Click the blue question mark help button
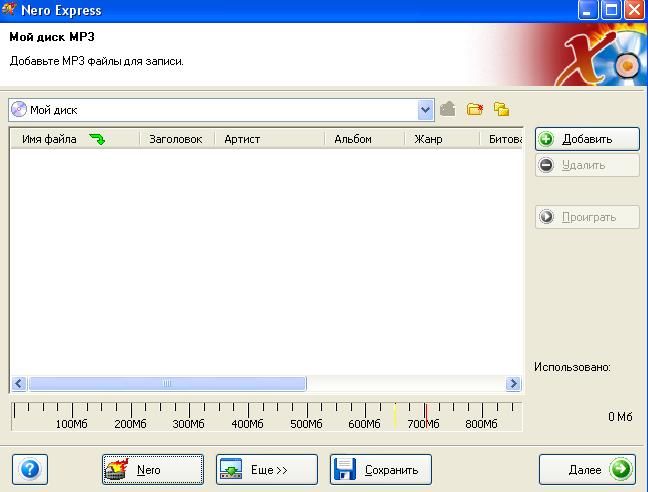 (x=31, y=468)
